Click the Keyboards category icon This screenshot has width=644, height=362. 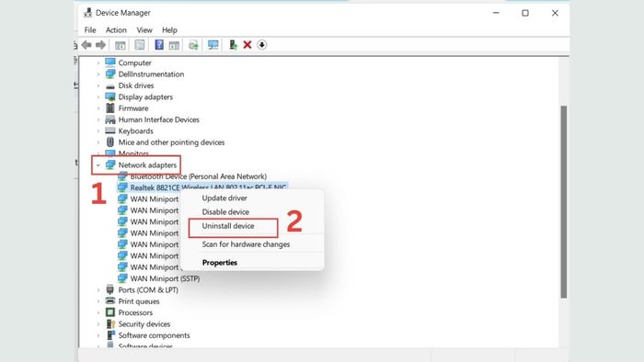tap(110, 130)
